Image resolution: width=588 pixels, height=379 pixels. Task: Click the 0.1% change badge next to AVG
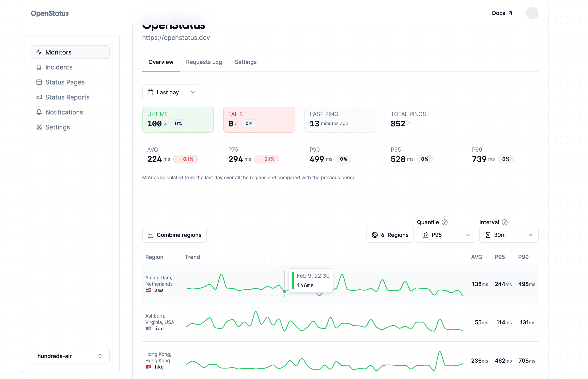click(186, 159)
